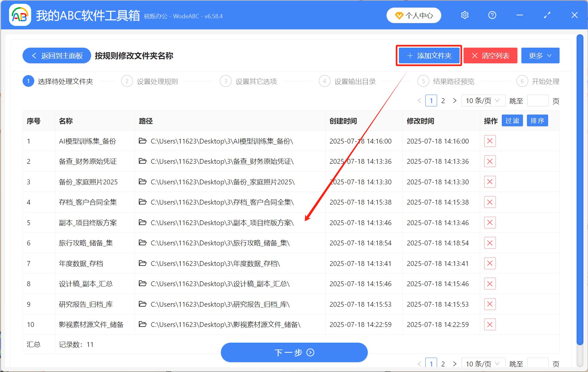Click the WodeABC app logo icon

[x=20, y=15]
